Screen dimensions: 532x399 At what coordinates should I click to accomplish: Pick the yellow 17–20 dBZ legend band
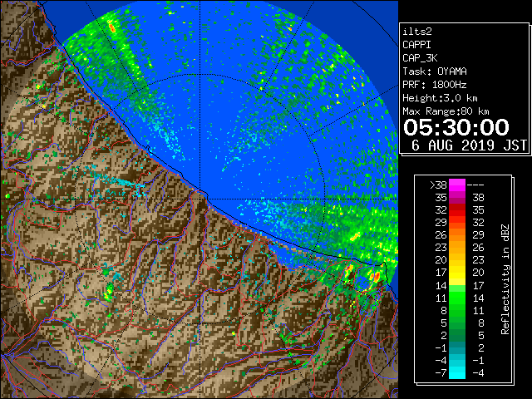click(457, 273)
